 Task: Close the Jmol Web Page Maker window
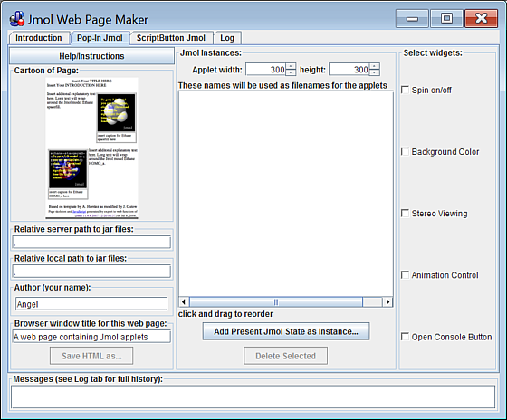point(481,19)
